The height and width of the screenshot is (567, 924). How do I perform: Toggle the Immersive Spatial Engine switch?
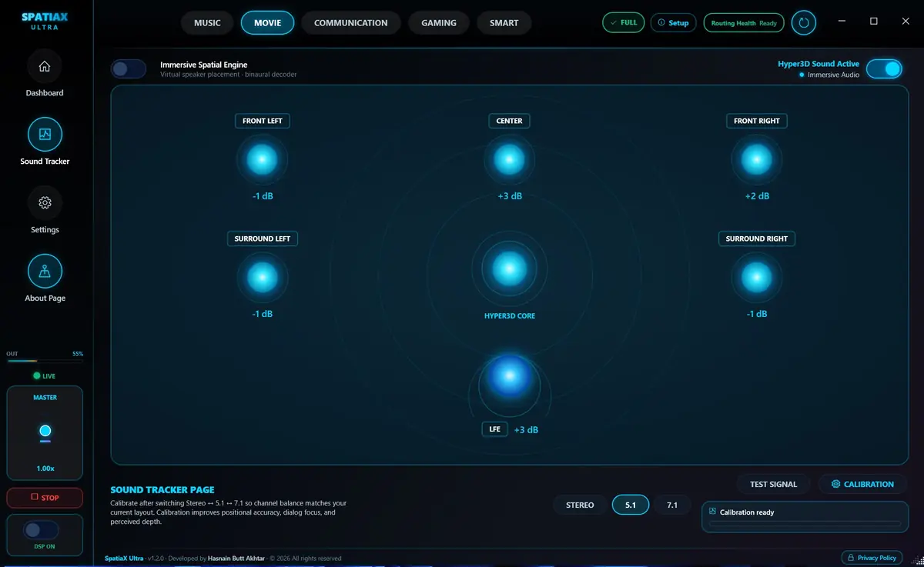point(129,69)
